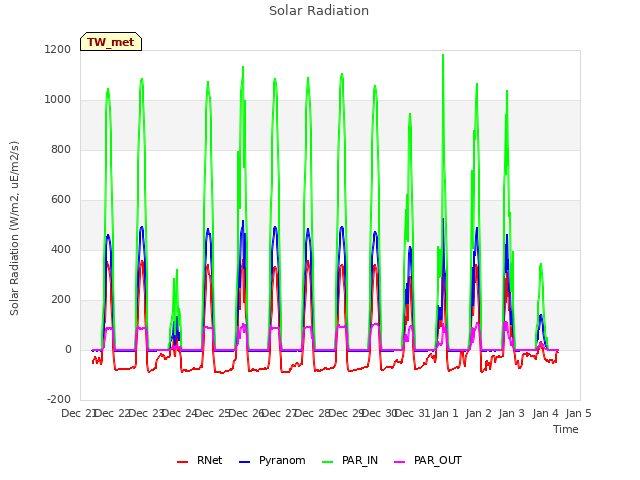This screenshot has width=640, height=480.
Task: Click the 400 y-axis tick label
Action: coord(61,249)
